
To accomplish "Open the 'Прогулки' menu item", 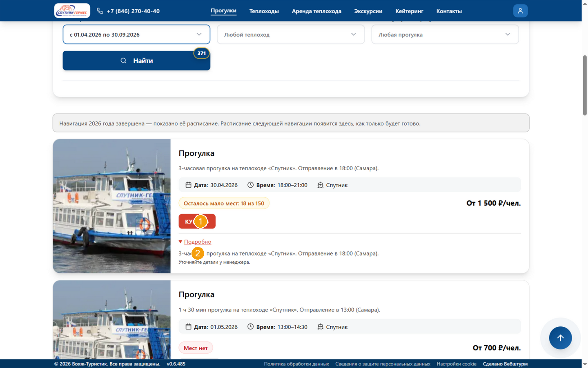I will 223,11.
